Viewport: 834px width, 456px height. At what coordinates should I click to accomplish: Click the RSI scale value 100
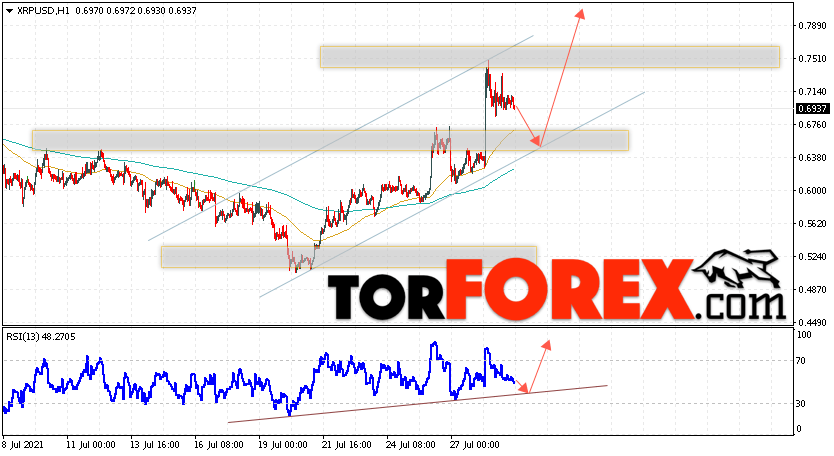(x=804, y=335)
